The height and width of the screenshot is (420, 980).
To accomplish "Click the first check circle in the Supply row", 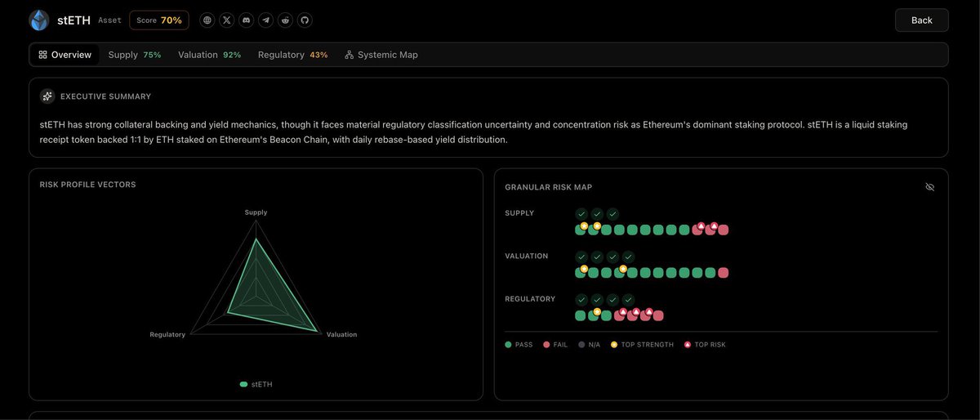I will pyautogui.click(x=581, y=214).
